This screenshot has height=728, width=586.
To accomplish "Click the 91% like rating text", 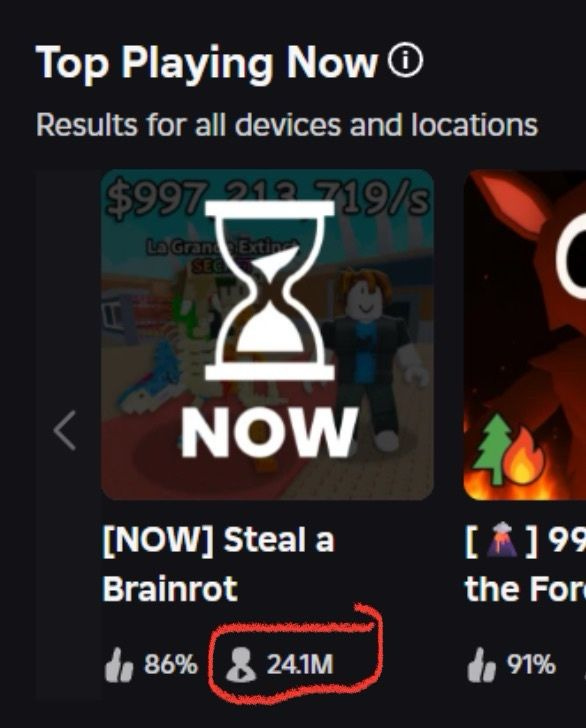I will pos(531,664).
